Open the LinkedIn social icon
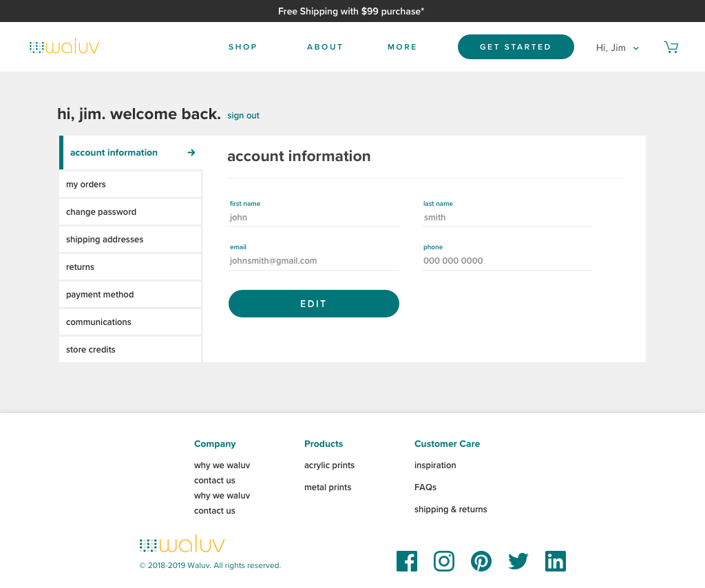Viewport: 705px width, 588px height. click(x=556, y=561)
